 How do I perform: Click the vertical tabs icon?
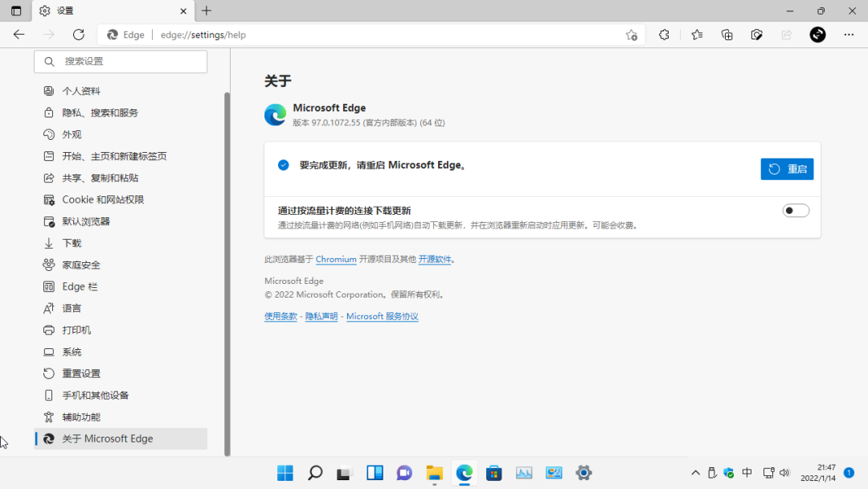16,10
